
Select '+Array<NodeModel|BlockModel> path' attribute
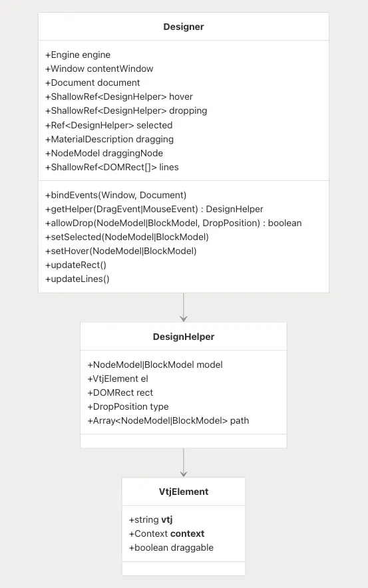(168, 421)
